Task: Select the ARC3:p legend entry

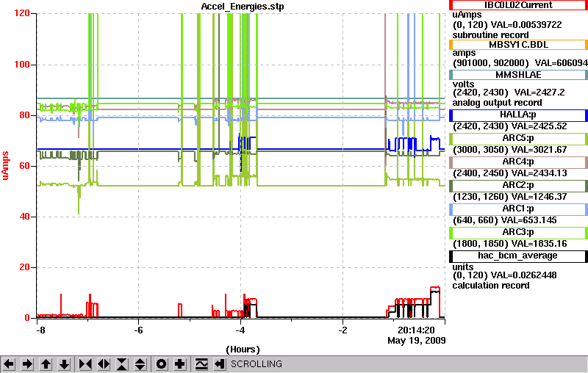Action: click(518, 233)
